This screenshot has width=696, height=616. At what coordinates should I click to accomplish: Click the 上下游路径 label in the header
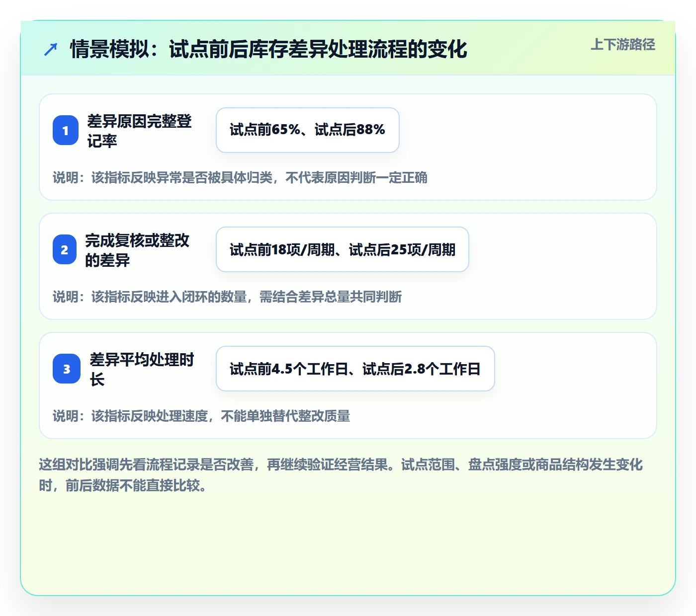622,45
